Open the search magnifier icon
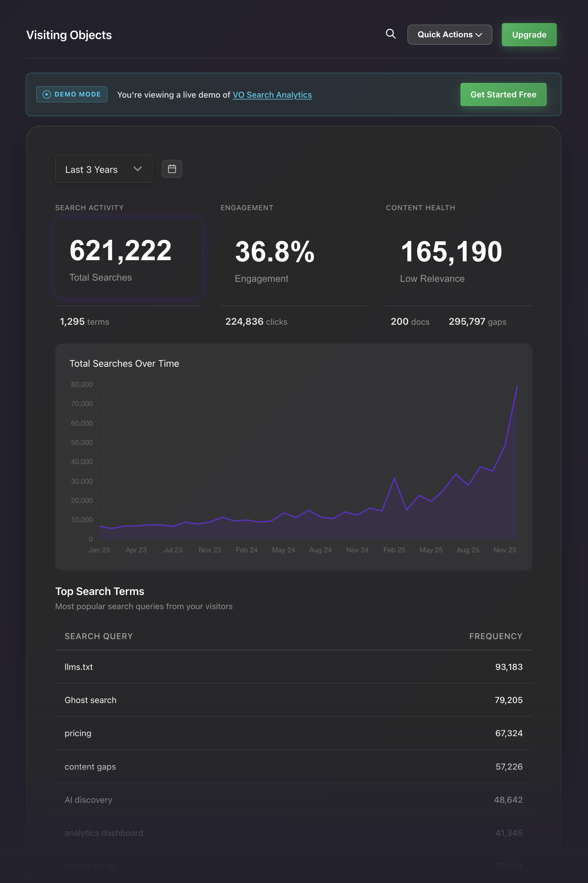This screenshot has height=883, width=588. point(391,34)
